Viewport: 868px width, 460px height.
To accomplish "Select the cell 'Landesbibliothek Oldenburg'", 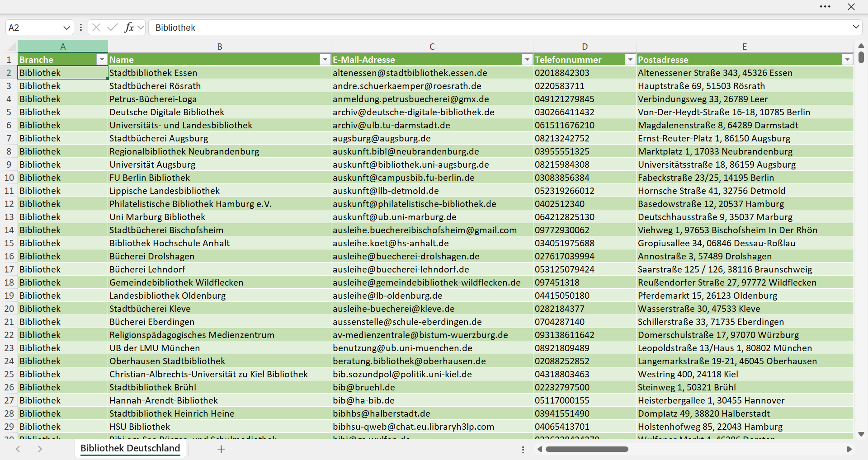I will (220, 296).
